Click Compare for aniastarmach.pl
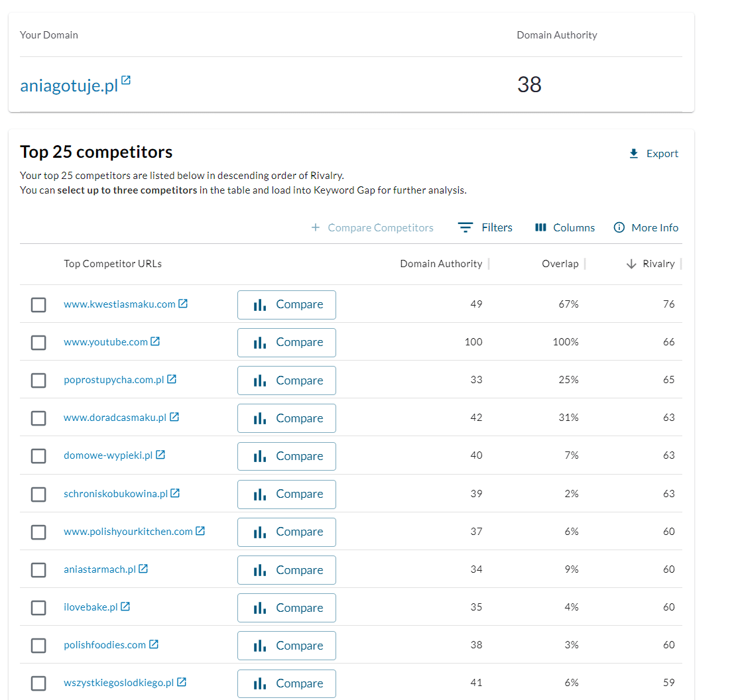This screenshot has height=700, width=738. (x=286, y=570)
